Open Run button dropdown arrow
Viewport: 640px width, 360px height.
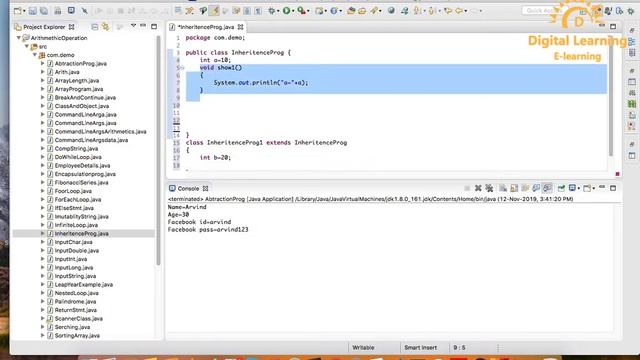click(293, 11)
